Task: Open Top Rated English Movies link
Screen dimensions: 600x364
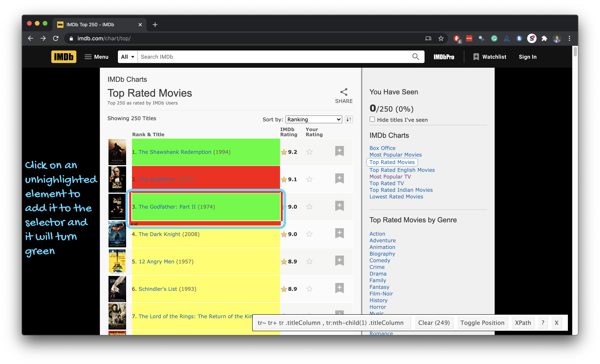Action: pos(402,170)
